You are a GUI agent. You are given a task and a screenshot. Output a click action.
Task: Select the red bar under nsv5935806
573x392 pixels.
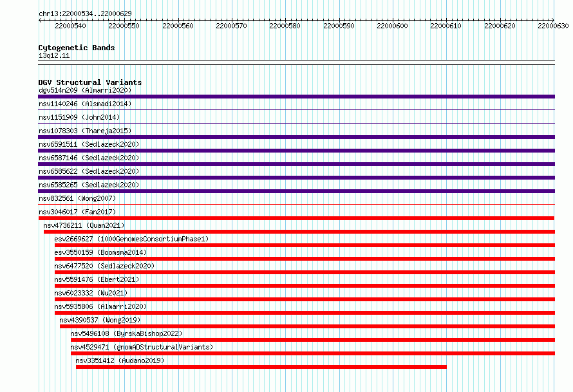(x=305, y=313)
